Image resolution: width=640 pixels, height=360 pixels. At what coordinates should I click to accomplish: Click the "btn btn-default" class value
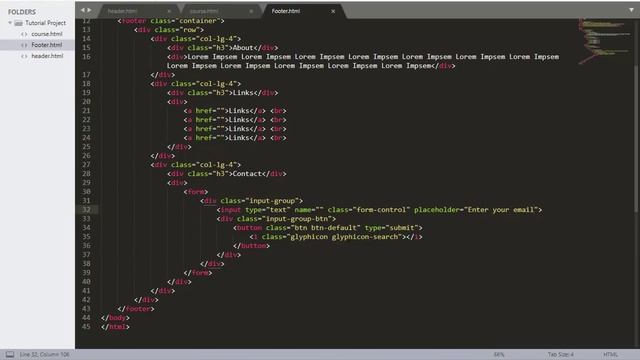325,228
